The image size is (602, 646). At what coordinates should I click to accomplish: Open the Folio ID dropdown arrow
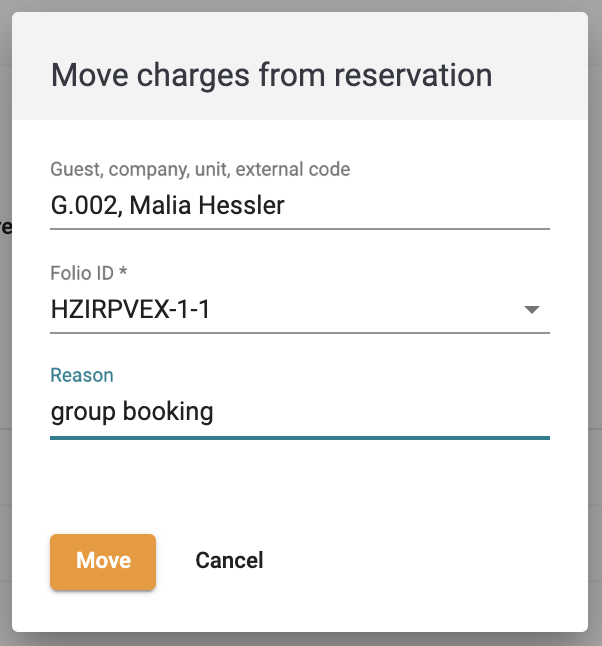[x=532, y=309]
